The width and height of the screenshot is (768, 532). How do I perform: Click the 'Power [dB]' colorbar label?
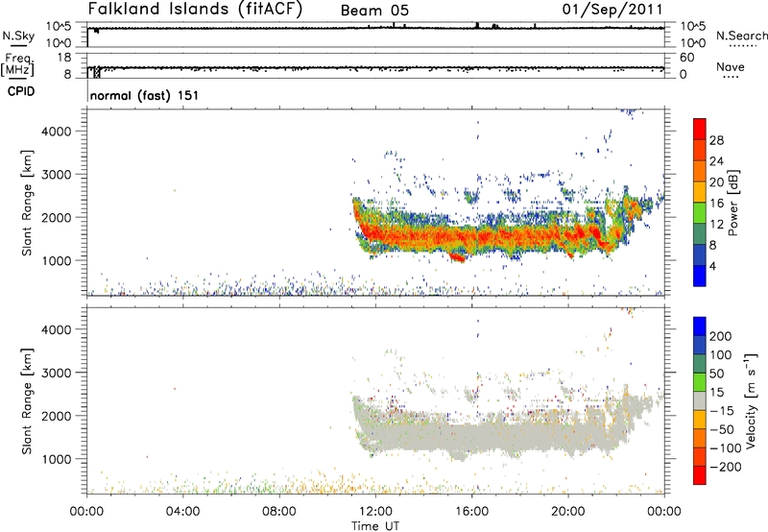(x=733, y=203)
